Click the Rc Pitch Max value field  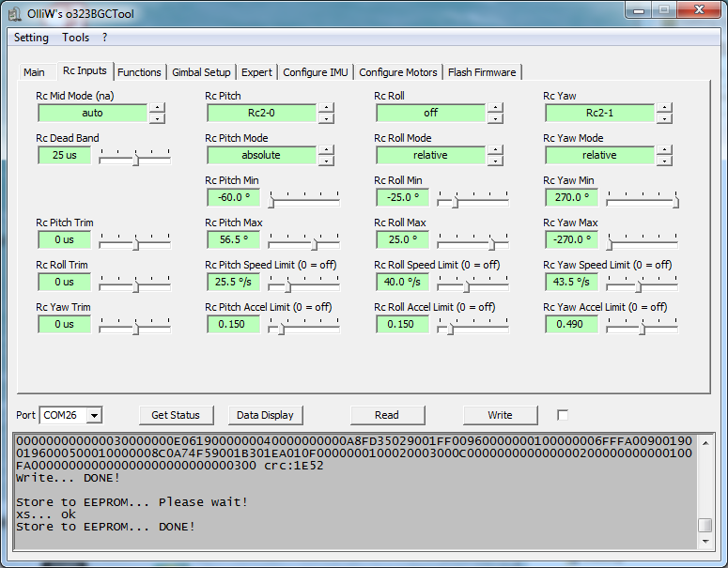234,239
